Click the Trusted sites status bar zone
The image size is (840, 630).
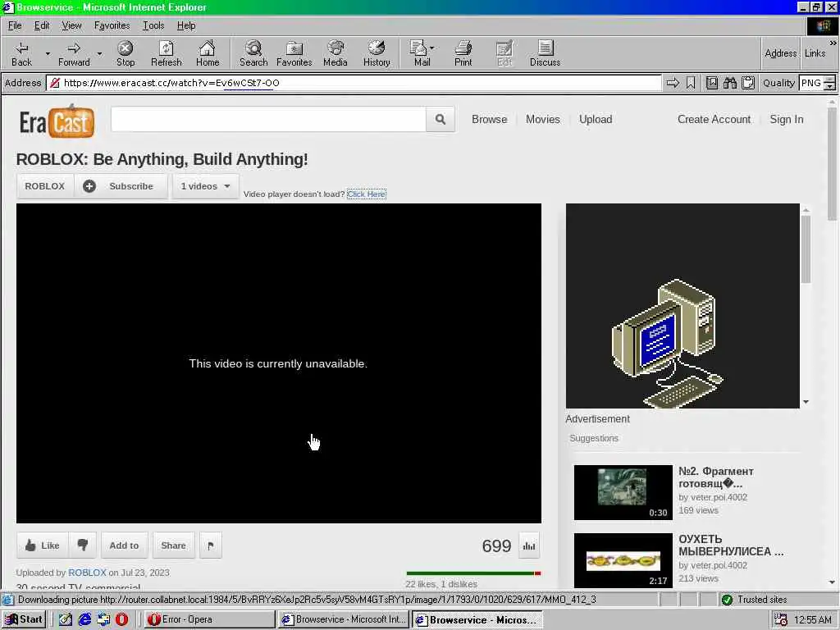(762, 600)
